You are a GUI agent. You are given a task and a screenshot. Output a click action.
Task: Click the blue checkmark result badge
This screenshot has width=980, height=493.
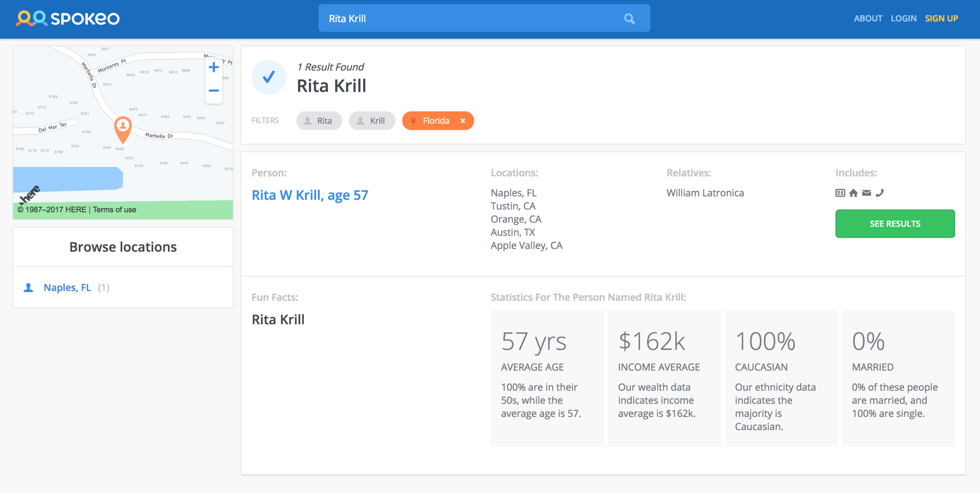pos(269,77)
